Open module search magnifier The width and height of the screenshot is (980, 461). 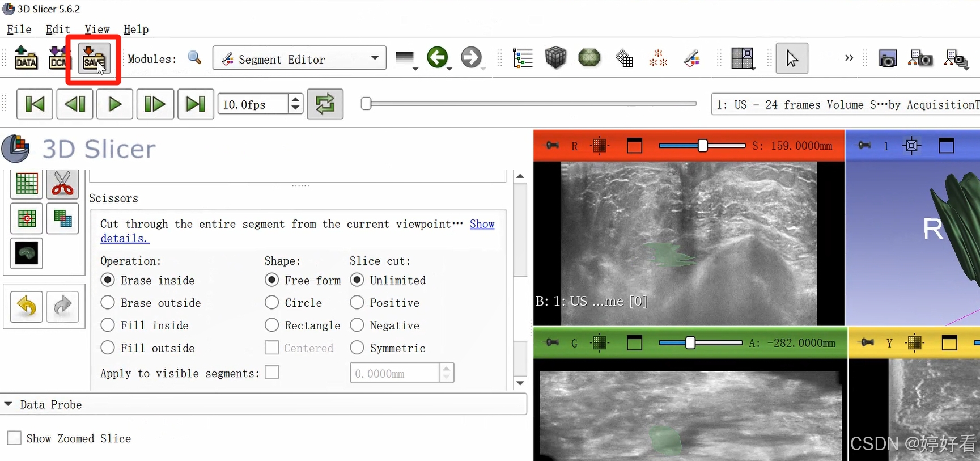194,58
